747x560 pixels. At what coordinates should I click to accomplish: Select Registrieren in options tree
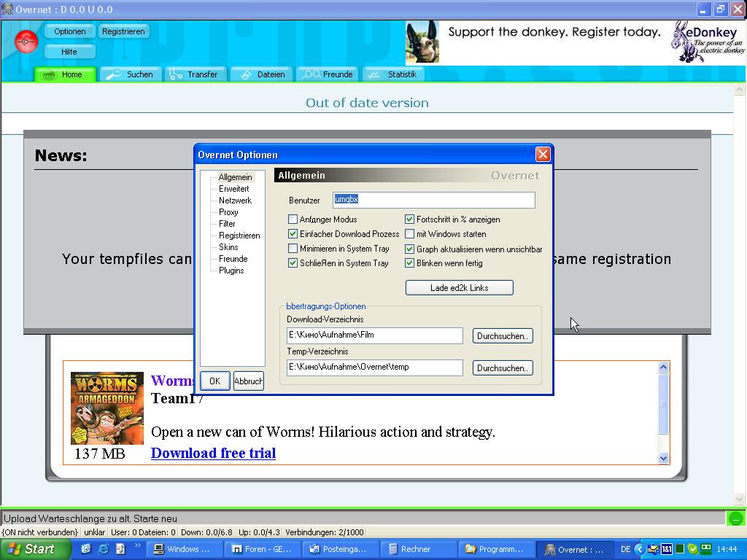(239, 236)
